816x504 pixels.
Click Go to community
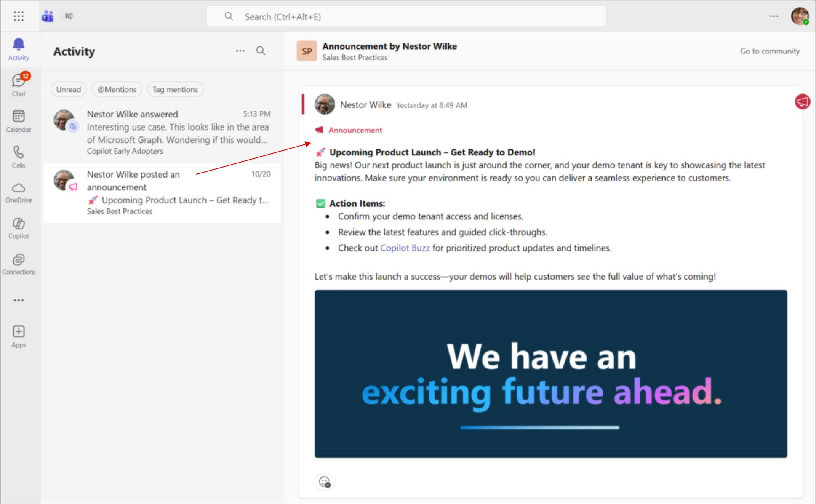pyautogui.click(x=769, y=51)
